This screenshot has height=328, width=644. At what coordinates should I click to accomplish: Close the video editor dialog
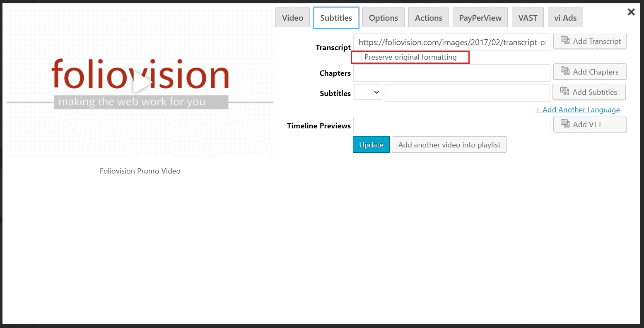click(x=631, y=12)
